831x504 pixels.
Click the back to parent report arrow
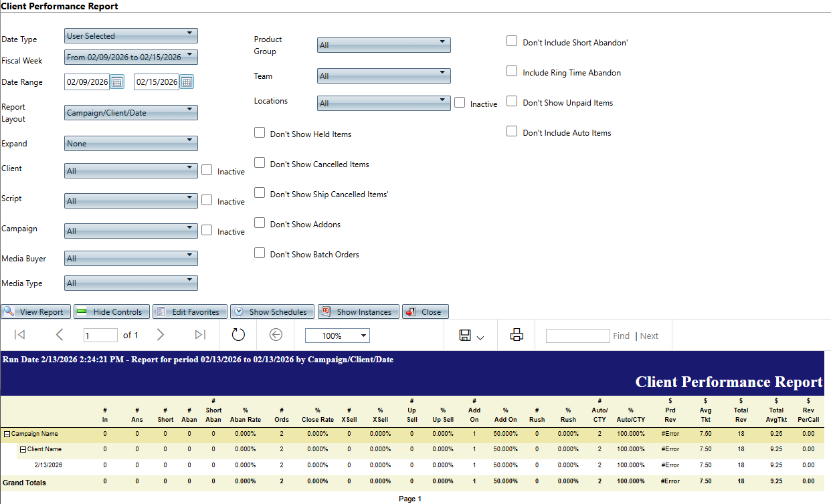[276, 335]
